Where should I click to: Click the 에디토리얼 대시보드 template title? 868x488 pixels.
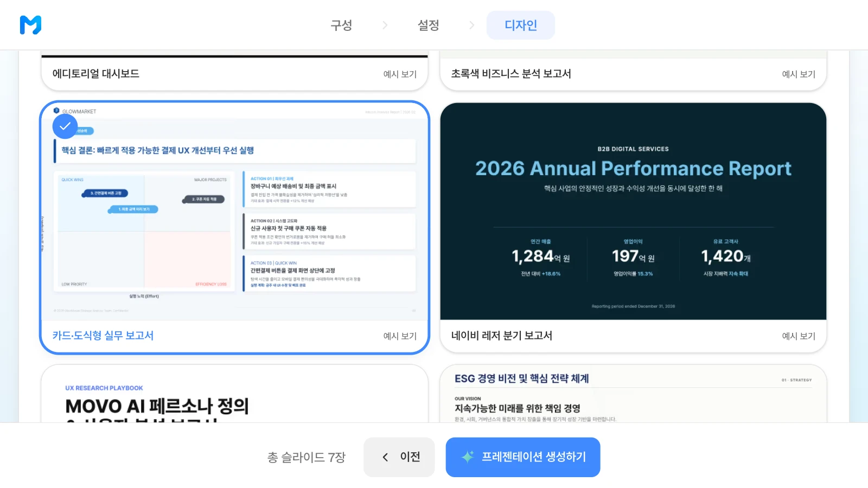[96, 74]
